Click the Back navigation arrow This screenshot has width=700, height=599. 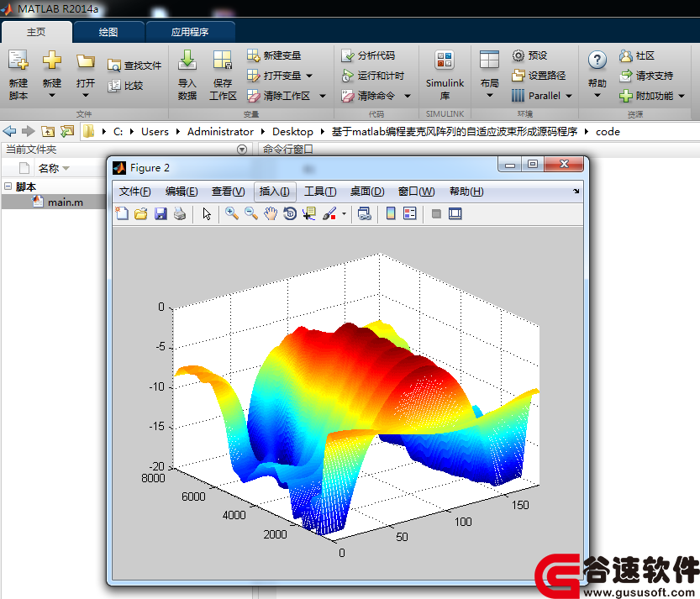[x=9, y=131]
